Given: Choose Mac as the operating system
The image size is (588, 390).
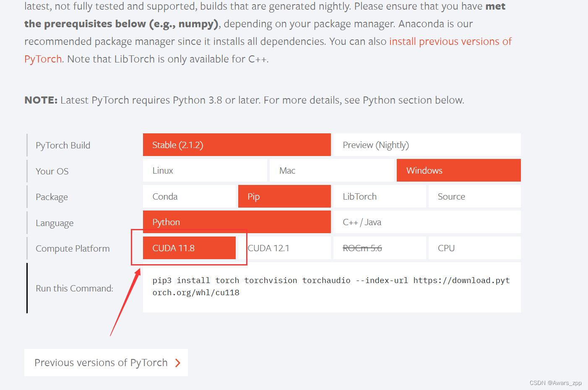Looking at the screenshot, I should click(x=331, y=170).
